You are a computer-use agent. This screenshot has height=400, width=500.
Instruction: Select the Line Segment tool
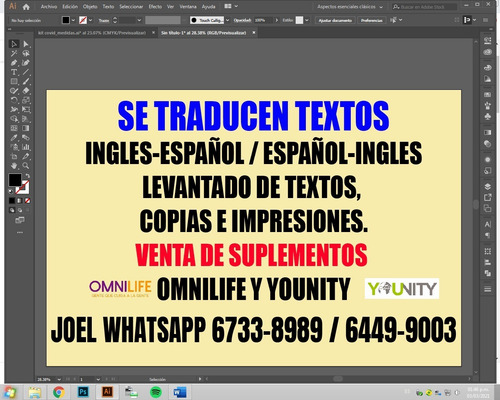click(x=26, y=72)
